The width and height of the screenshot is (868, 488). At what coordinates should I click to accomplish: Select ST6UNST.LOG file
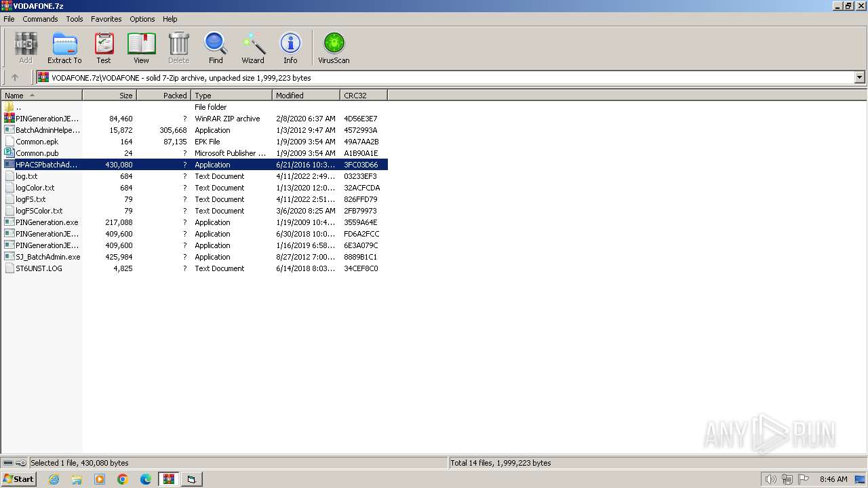195,268
